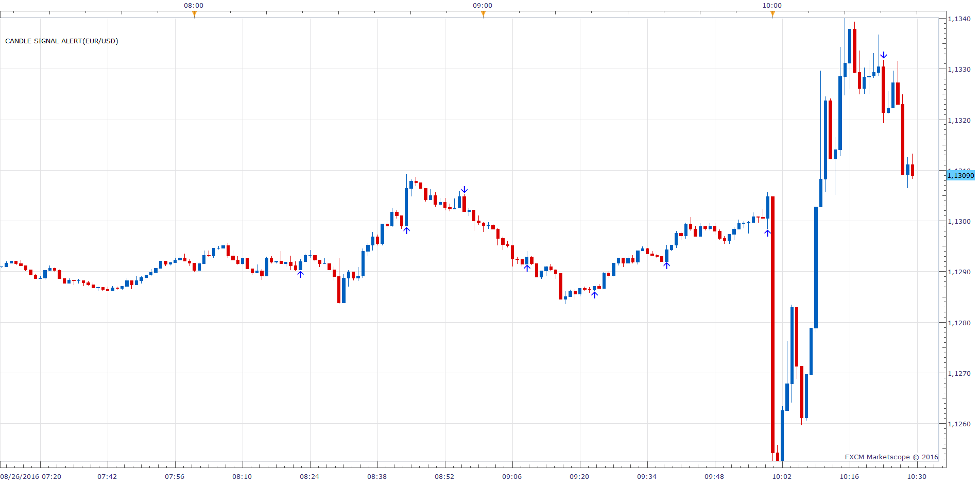
Task: Click the 10:02 time axis label
Action: (782, 477)
